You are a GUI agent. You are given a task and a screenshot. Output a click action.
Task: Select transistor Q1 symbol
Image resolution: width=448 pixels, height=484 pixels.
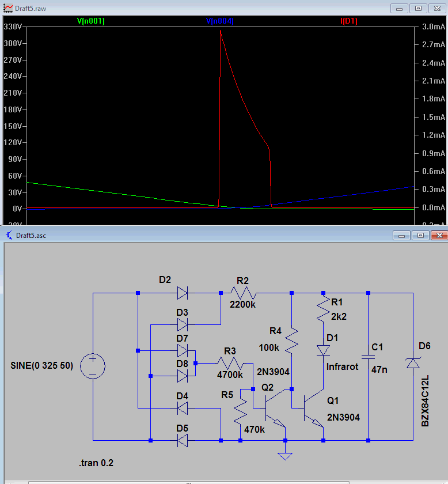pos(313,409)
